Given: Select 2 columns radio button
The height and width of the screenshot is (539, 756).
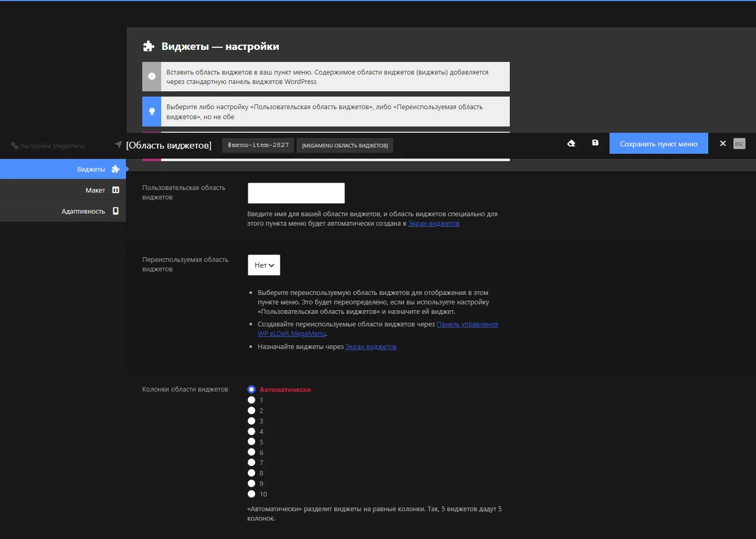Looking at the screenshot, I should pyautogui.click(x=251, y=410).
